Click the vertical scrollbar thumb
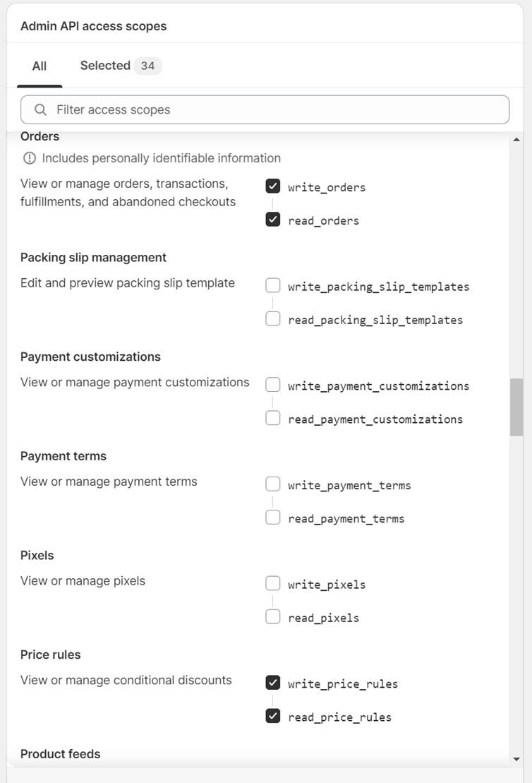 (516, 407)
